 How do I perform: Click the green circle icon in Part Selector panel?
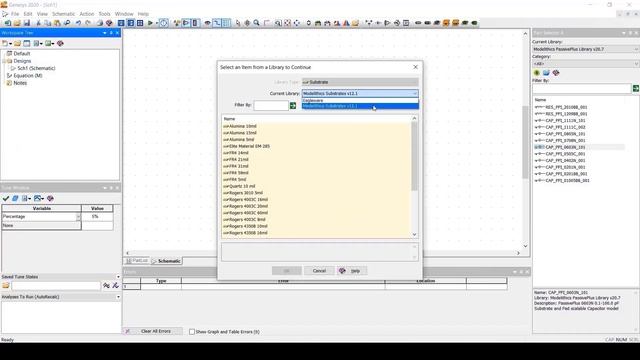pyautogui.click(x=537, y=73)
